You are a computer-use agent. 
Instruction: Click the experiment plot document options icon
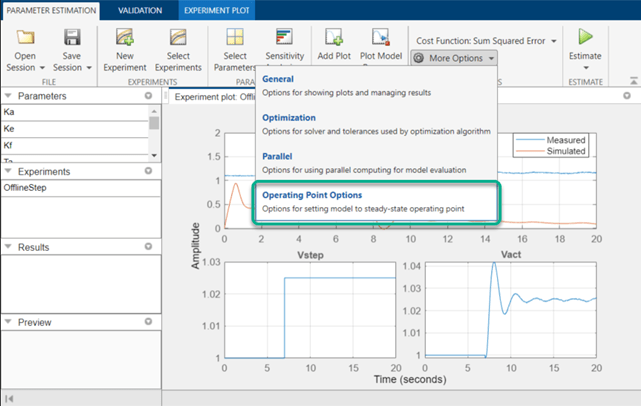click(x=627, y=96)
